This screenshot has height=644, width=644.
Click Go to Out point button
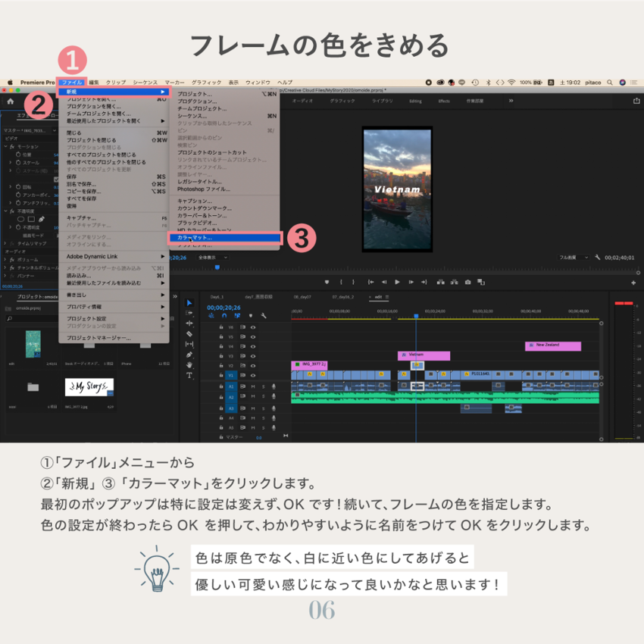424,282
